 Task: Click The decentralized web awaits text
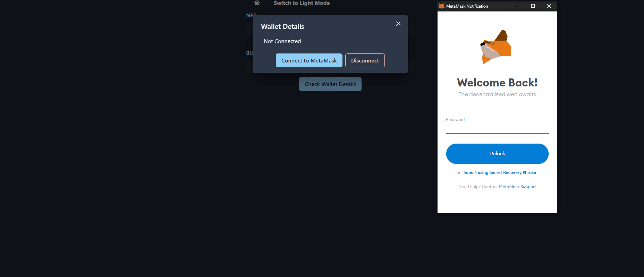(497, 94)
